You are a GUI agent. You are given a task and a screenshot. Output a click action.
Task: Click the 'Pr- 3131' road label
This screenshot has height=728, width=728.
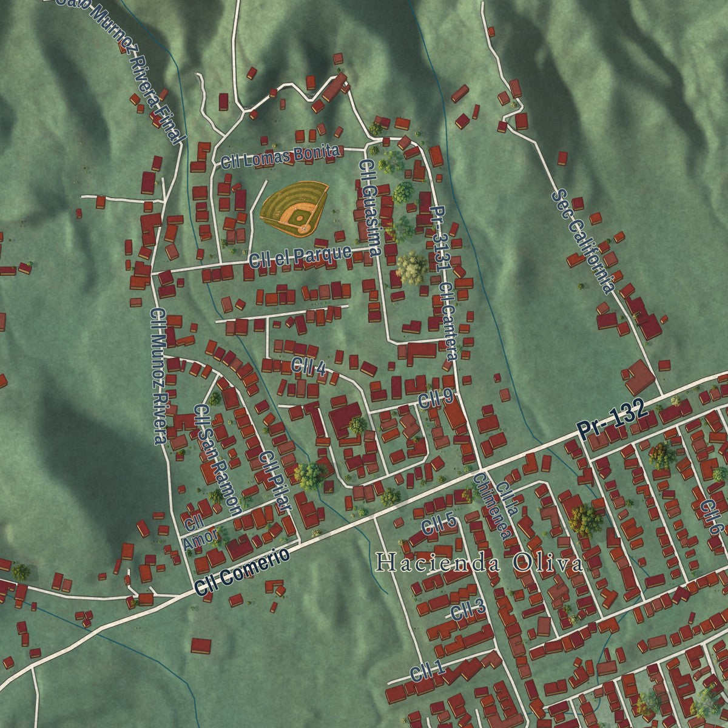pyautogui.click(x=439, y=240)
